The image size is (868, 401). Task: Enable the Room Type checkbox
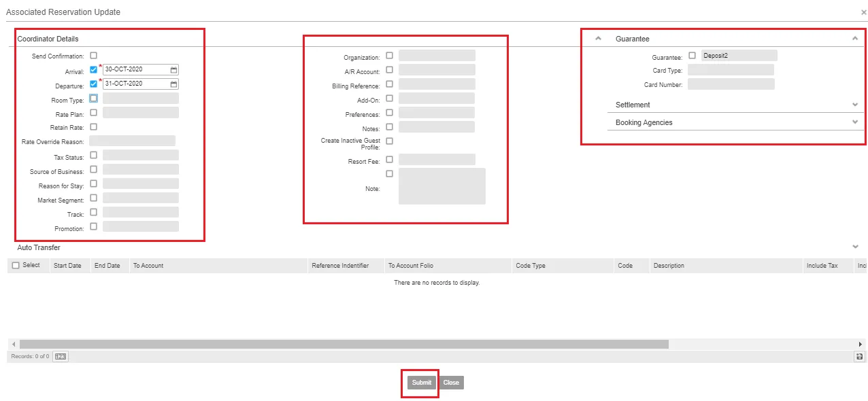94,99
